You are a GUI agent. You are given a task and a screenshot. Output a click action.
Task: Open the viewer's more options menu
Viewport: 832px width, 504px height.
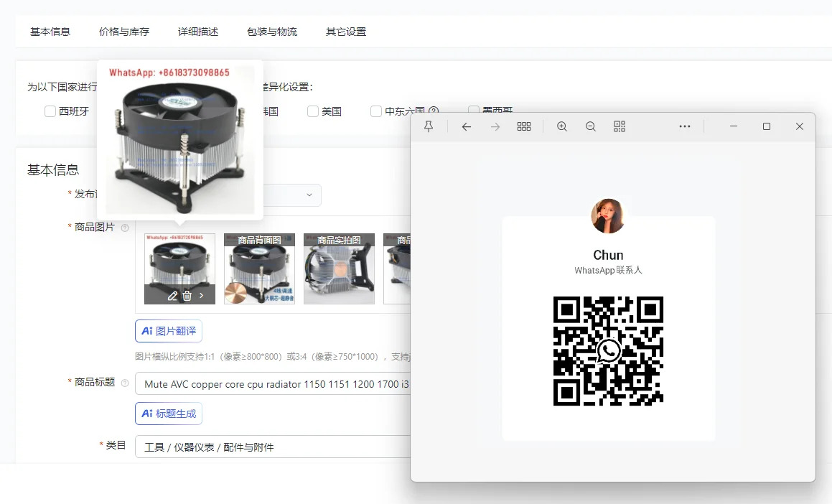pos(685,126)
